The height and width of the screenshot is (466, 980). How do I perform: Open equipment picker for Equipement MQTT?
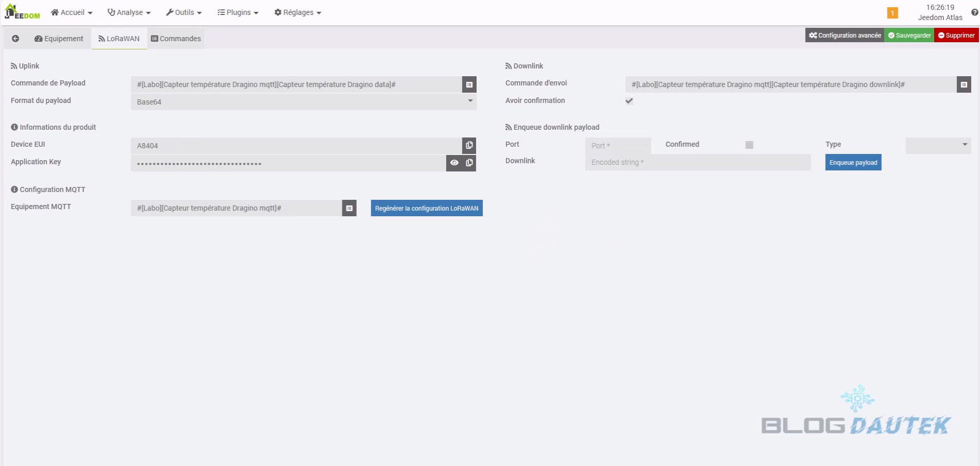[349, 208]
